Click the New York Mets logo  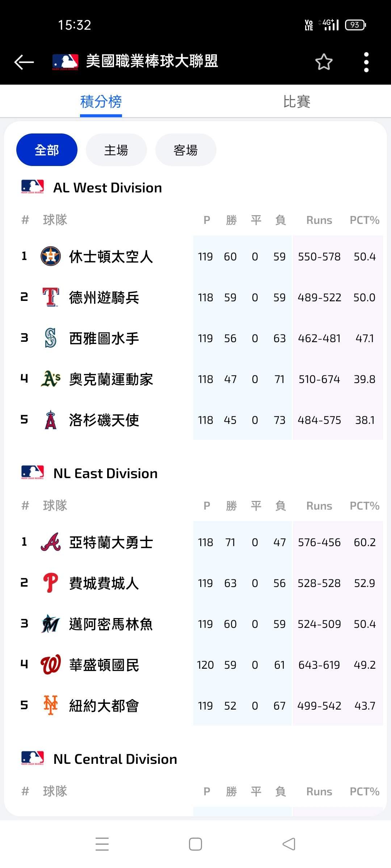51,706
